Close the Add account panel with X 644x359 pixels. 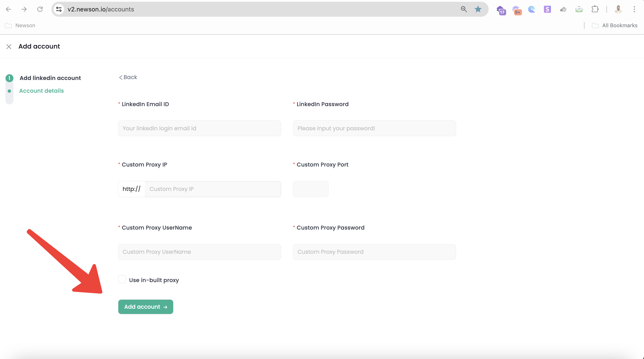pos(9,47)
